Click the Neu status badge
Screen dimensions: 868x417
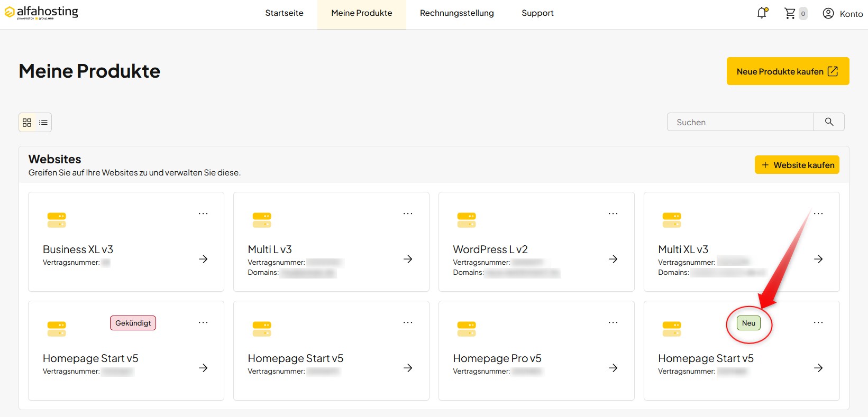748,323
